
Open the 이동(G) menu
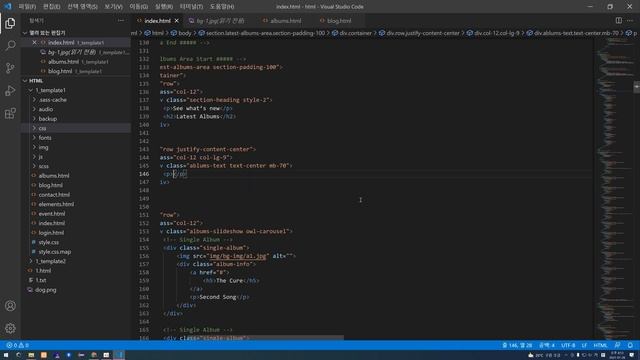pos(139,7)
